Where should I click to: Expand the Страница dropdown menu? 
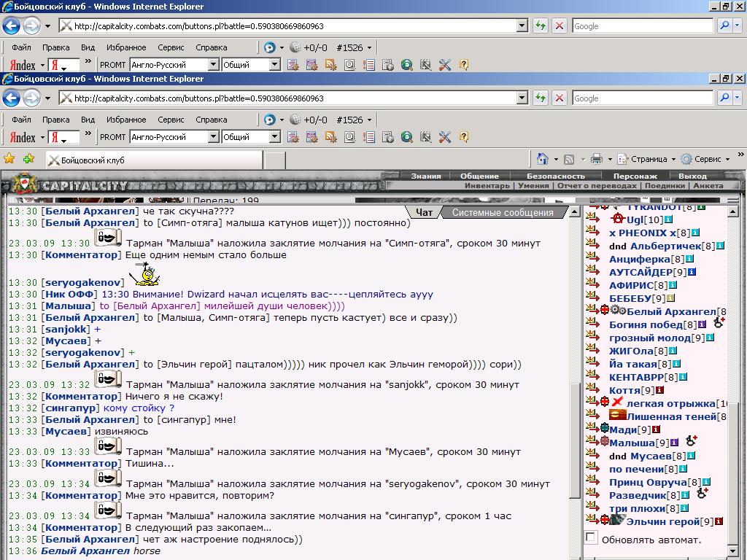[x=647, y=159]
